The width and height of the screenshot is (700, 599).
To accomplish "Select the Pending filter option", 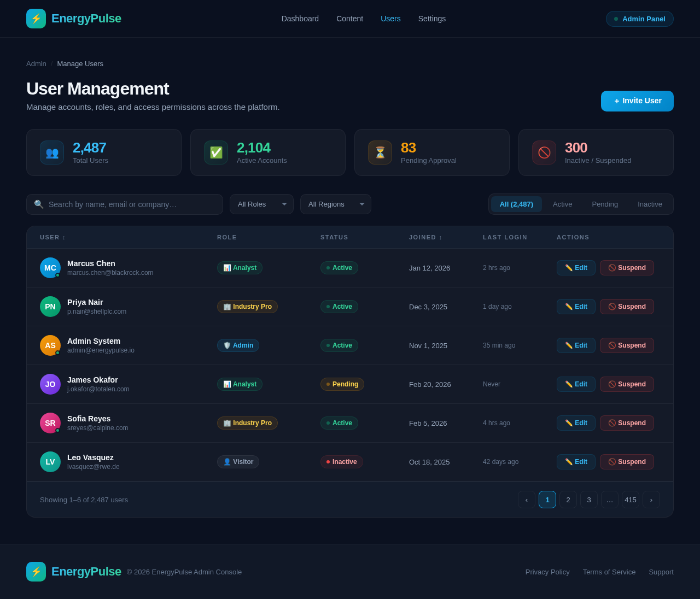I will [x=605, y=204].
